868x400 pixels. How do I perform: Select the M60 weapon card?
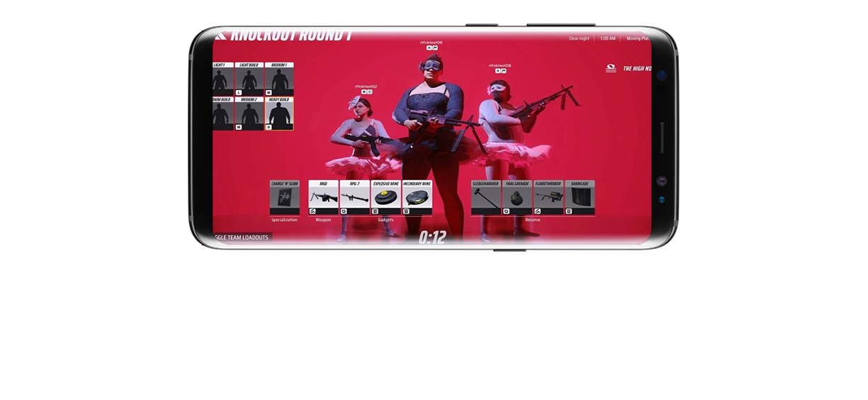pos(323,198)
